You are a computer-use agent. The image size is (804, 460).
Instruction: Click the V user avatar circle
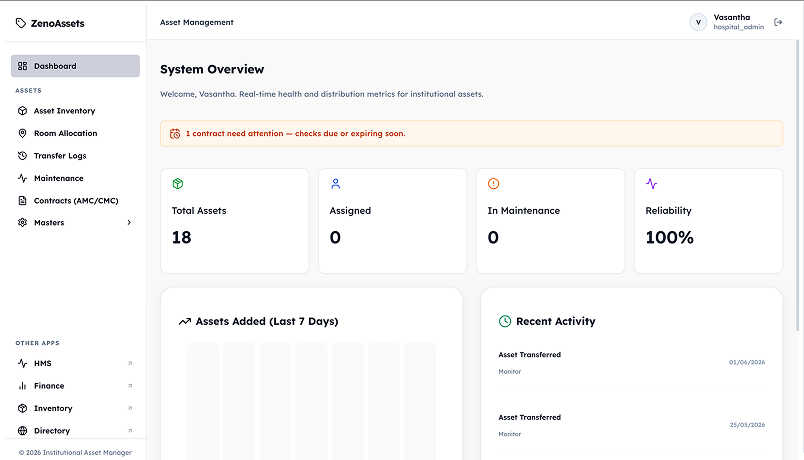698,22
